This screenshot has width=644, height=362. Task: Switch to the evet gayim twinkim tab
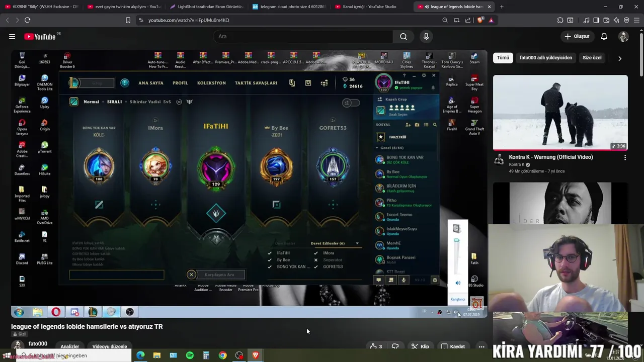pyautogui.click(x=124, y=7)
